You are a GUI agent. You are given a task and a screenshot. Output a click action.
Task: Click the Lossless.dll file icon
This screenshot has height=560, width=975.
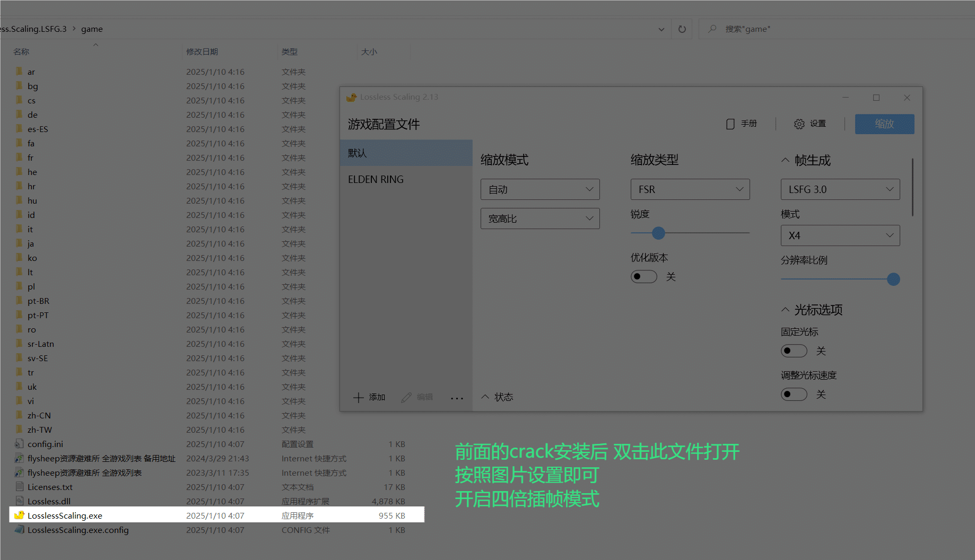coord(20,501)
